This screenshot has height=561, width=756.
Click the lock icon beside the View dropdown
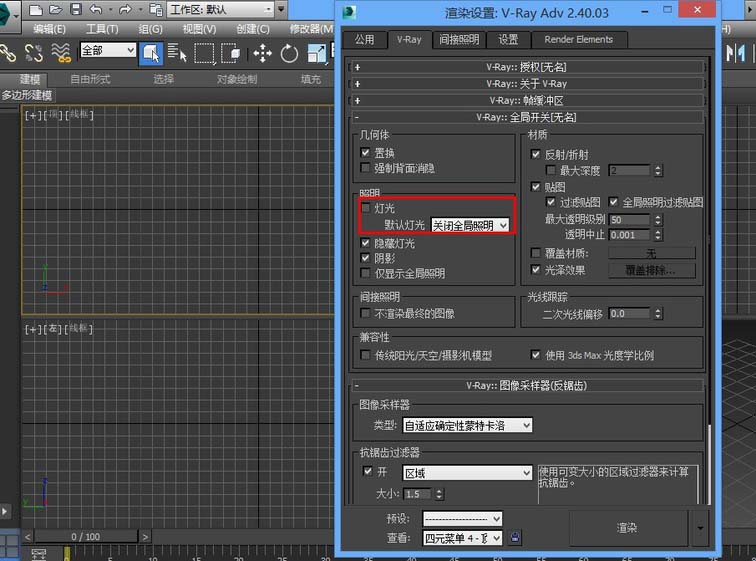515,538
